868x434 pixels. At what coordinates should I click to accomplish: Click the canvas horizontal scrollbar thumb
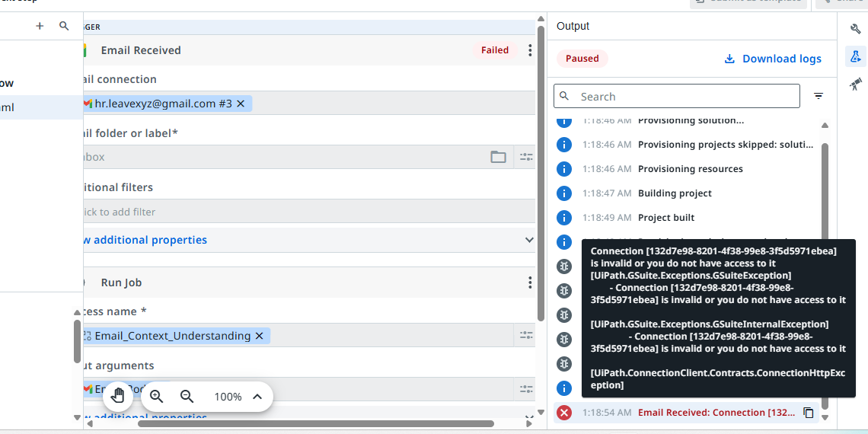point(315,424)
